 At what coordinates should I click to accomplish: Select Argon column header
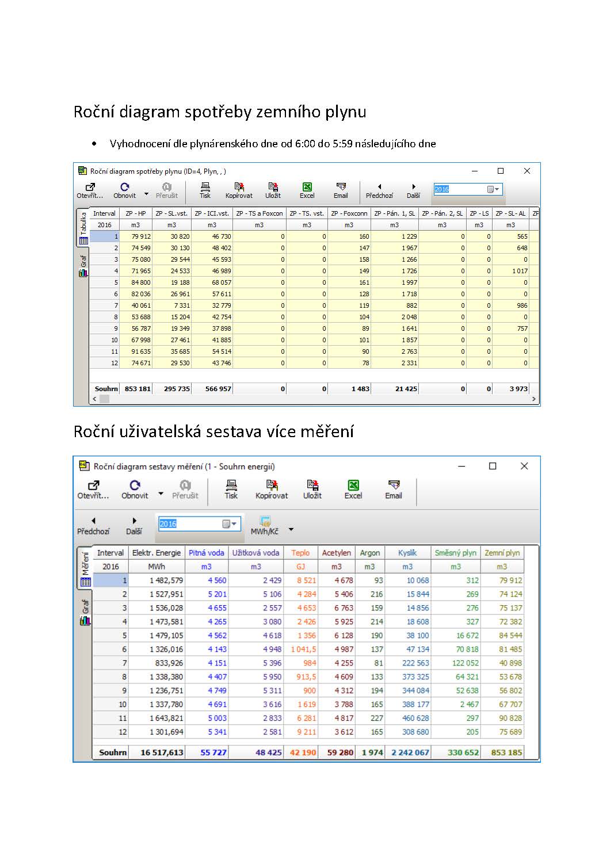[x=370, y=553]
